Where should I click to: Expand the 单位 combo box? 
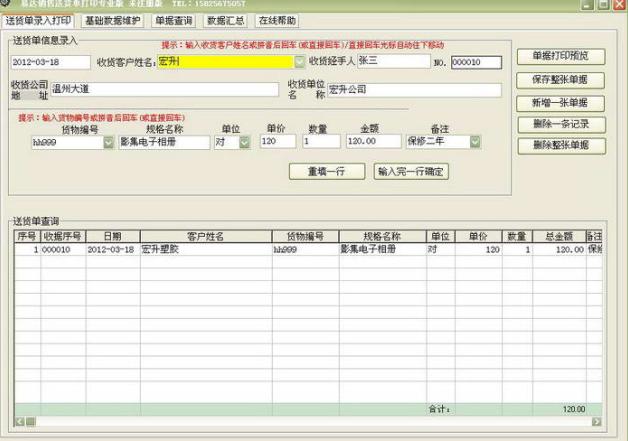point(245,142)
